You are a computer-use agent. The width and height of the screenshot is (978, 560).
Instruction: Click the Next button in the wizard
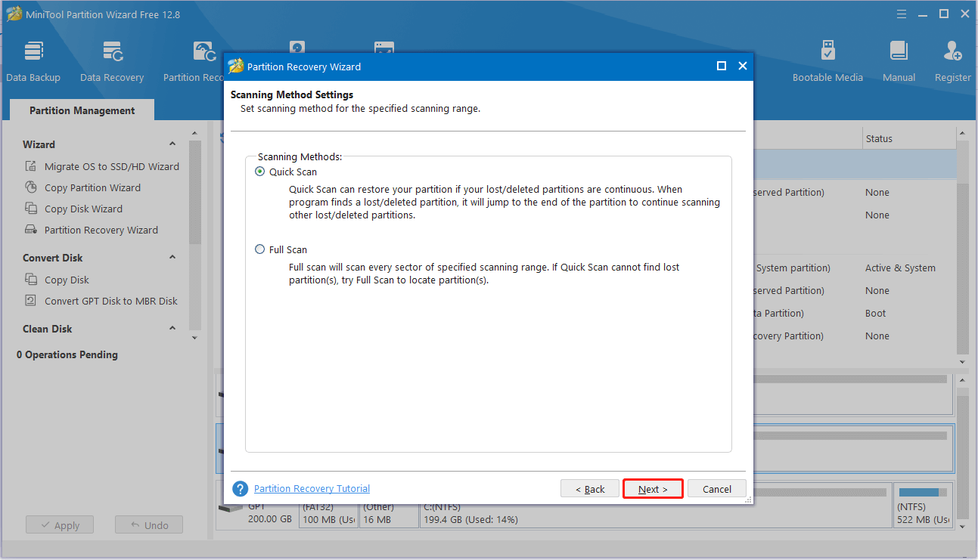652,488
